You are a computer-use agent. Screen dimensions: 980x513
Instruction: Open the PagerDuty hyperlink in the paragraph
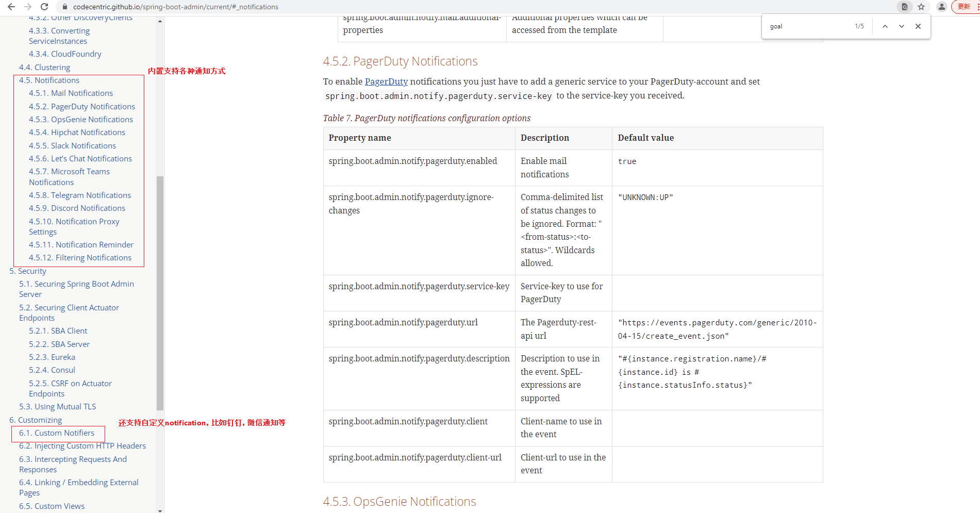pyautogui.click(x=386, y=81)
